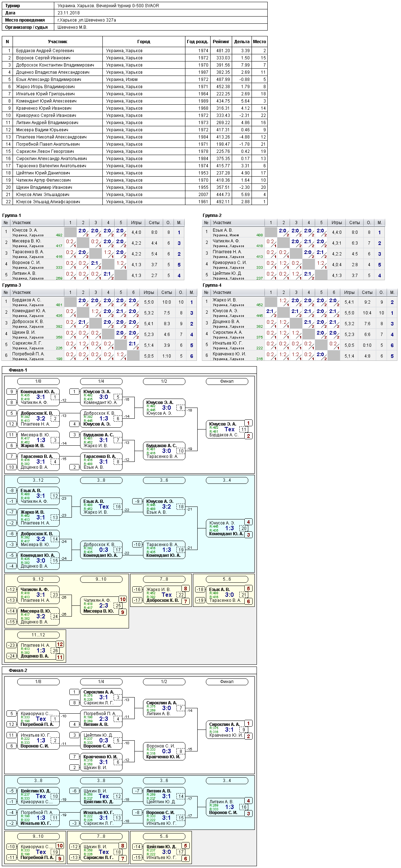Click the Группа-1 table title
Image resolution: width=401 pixels, height=868 pixels.
pyautogui.click(x=12, y=215)
